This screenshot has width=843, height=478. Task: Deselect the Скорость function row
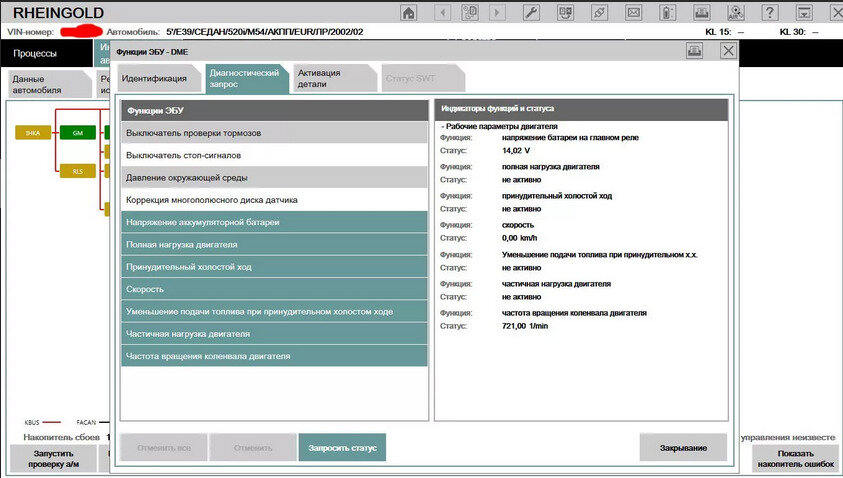(x=274, y=289)
